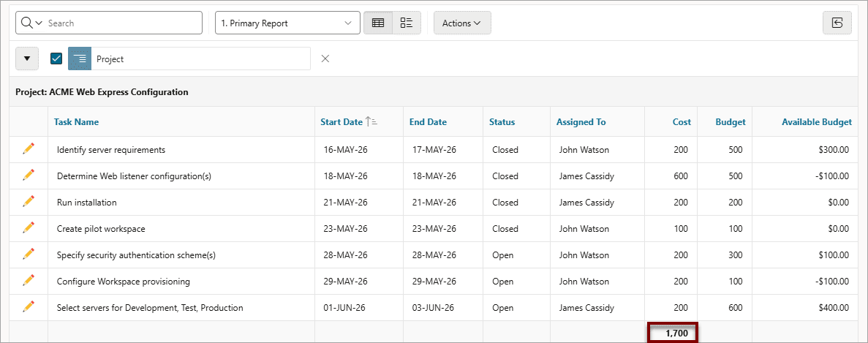Click the Reset report icon button
Image resolution: width=868 pixels, height=343 pixels.
click(837, 23)
